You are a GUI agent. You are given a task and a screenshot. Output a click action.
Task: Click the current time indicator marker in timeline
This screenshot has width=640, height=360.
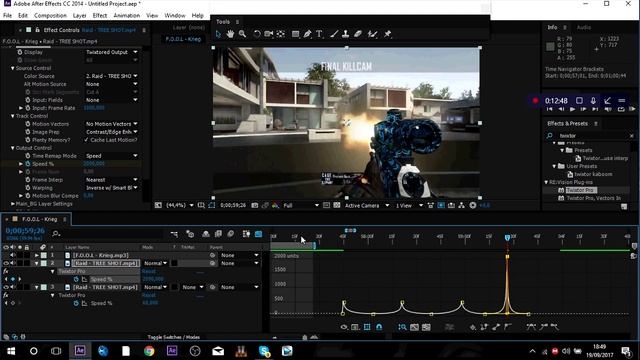point(507,238)
